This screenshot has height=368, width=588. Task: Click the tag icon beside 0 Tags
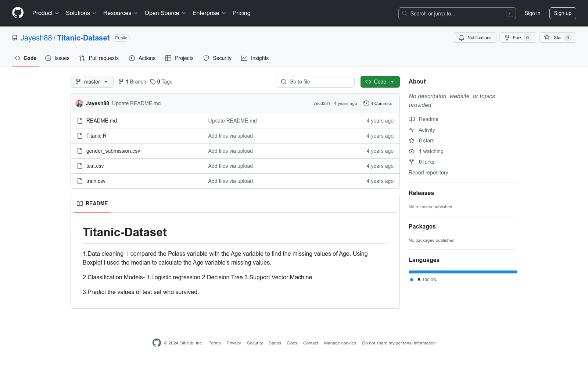point(153,82)
